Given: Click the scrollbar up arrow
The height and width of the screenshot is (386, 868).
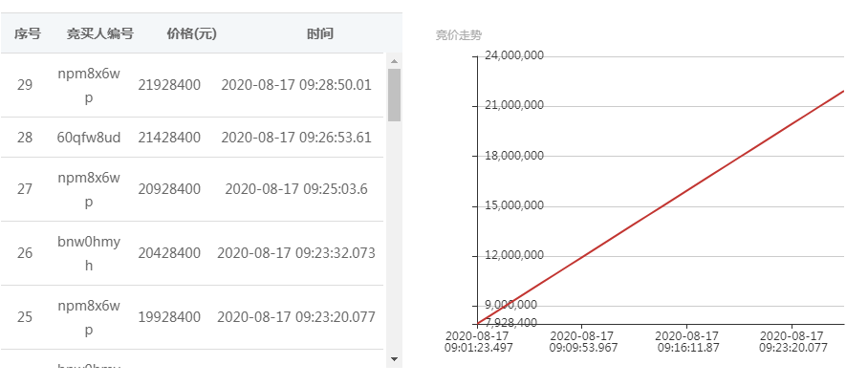Looking at the screenshot, I should (x=394, y=61).
